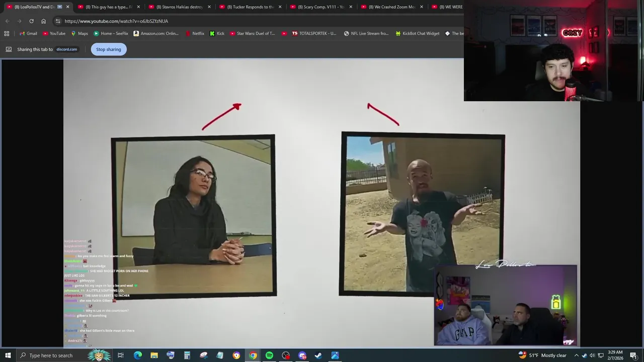Close the LosPollosTV tab

click(67, 7)
